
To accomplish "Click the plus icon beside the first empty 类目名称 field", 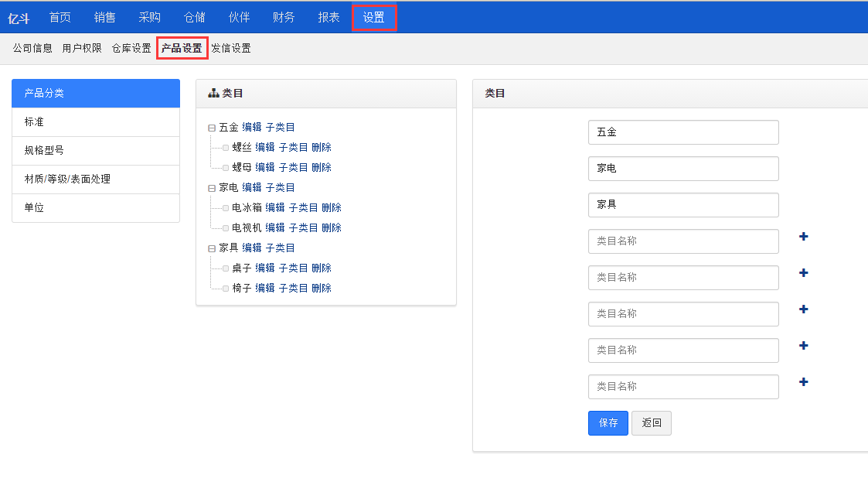I will (803, 237).
